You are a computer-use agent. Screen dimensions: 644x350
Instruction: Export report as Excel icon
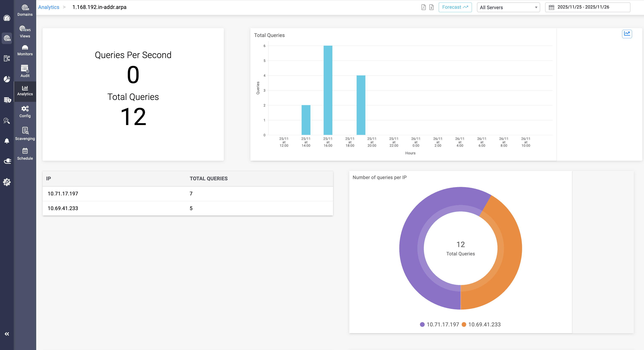(x=431, y=7)
